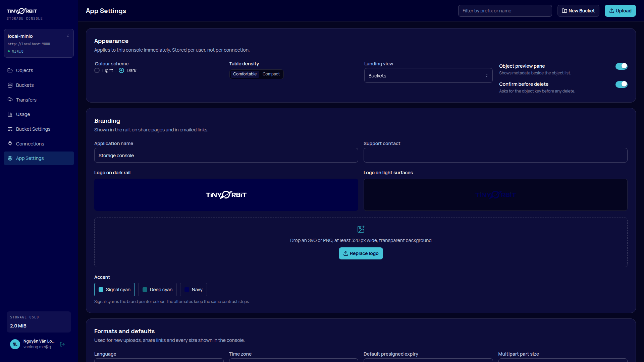The image size is (644, 362).
Task: Click the 2.0 MiB storage used value
Action: point(18,326)
